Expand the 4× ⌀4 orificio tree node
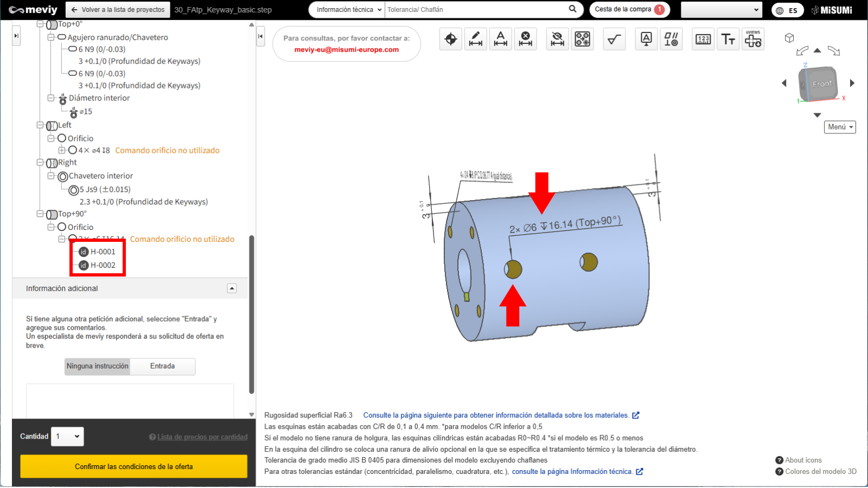 (x=62, y=150)
